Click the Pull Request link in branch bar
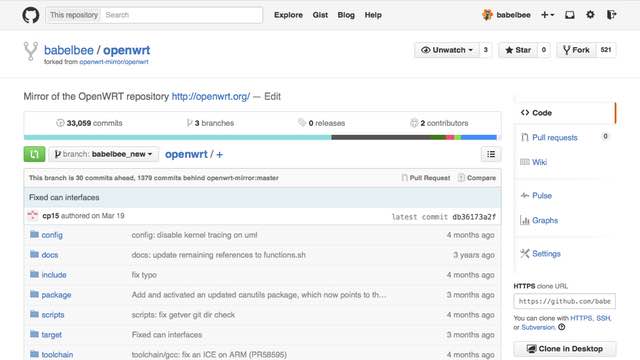Screen dimensions: 640x360 tap(426, 178)
